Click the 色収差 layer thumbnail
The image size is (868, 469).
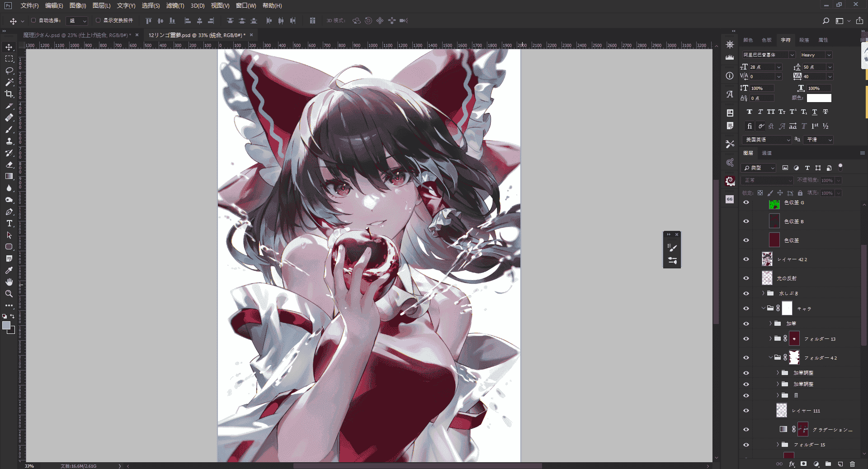click(774, 240)
